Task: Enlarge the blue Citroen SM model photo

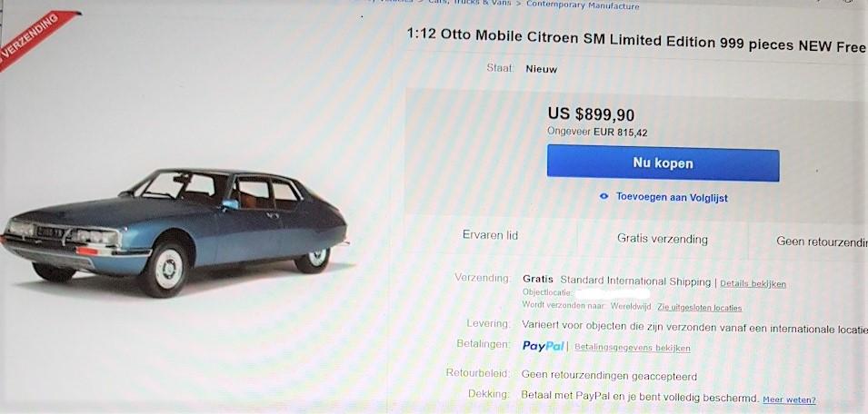Action: point(175,232)
